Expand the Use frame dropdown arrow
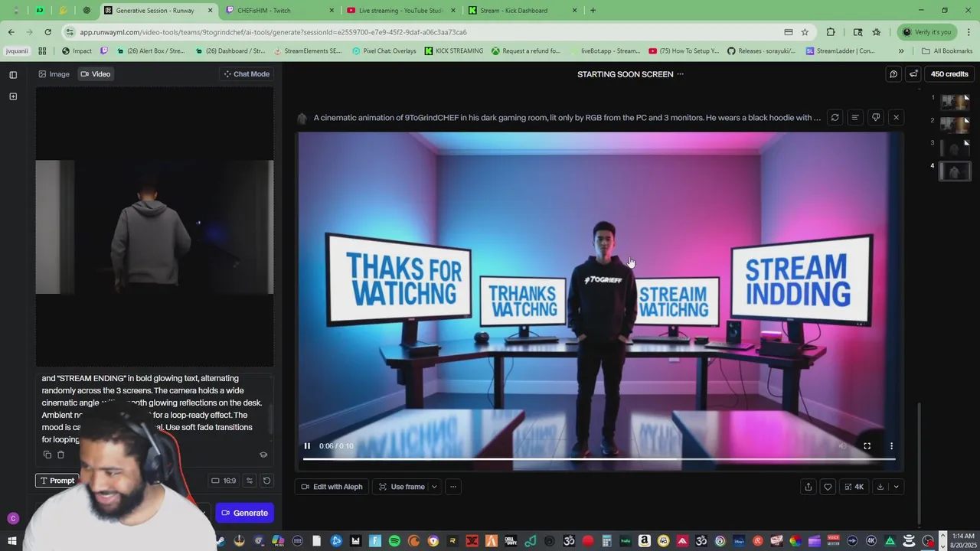The height and width of the screenshot is (551, 980). [x=434, y=487]
